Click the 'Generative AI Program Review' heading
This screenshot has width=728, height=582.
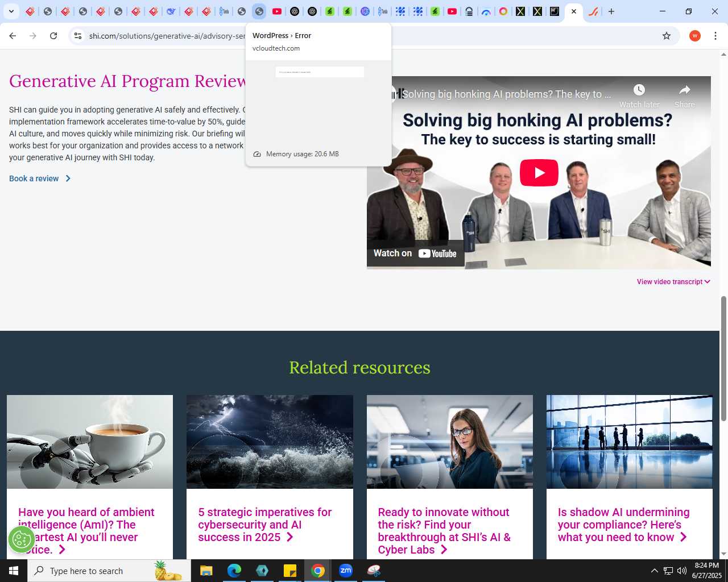pyautogui.click(x=127, y=81)
